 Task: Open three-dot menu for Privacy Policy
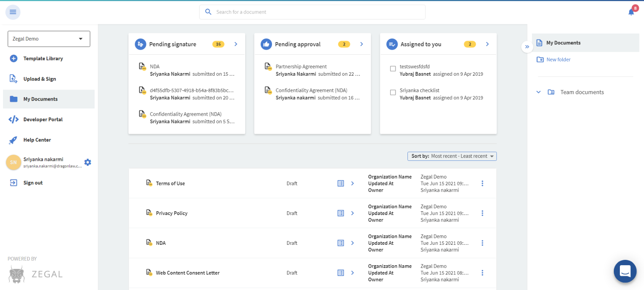click(x=482, y=213)
